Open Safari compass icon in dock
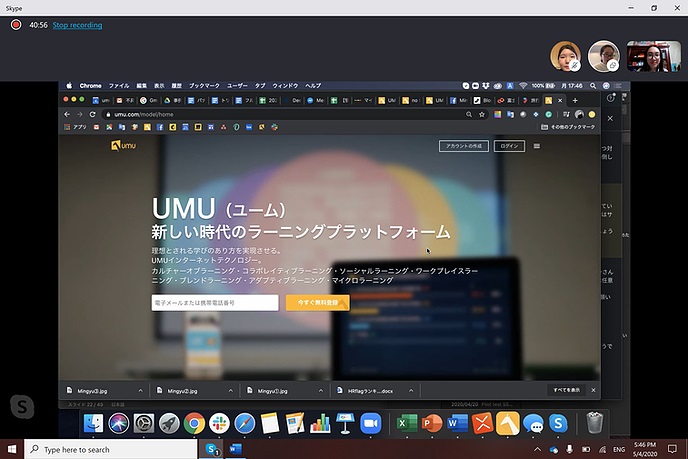 click(x=244, y=423)
